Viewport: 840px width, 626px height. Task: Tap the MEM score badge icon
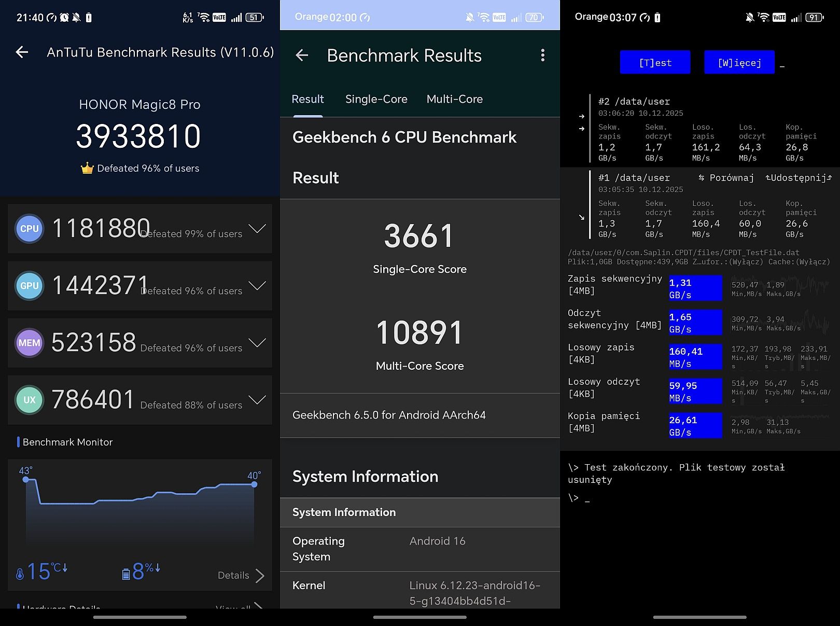click(x=30, y=343)
